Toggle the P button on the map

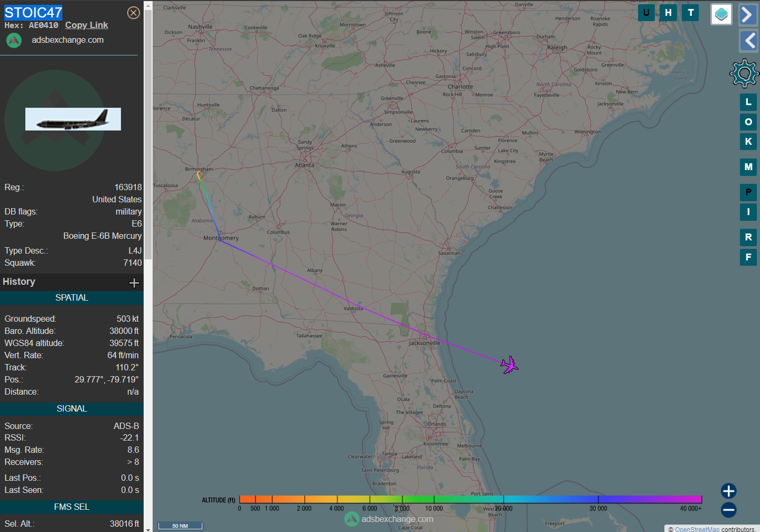pyautogui.click(x=748, y=192)
